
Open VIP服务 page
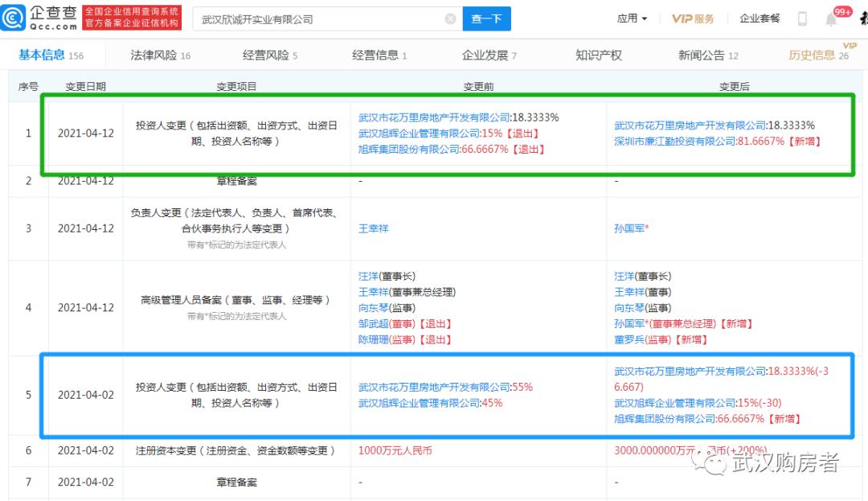point(693,18)
